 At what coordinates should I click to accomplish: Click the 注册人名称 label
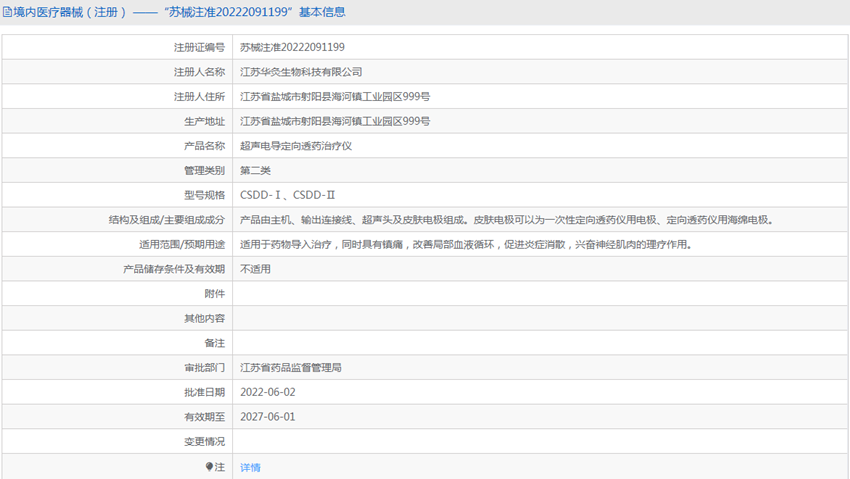tap(199, 72)
